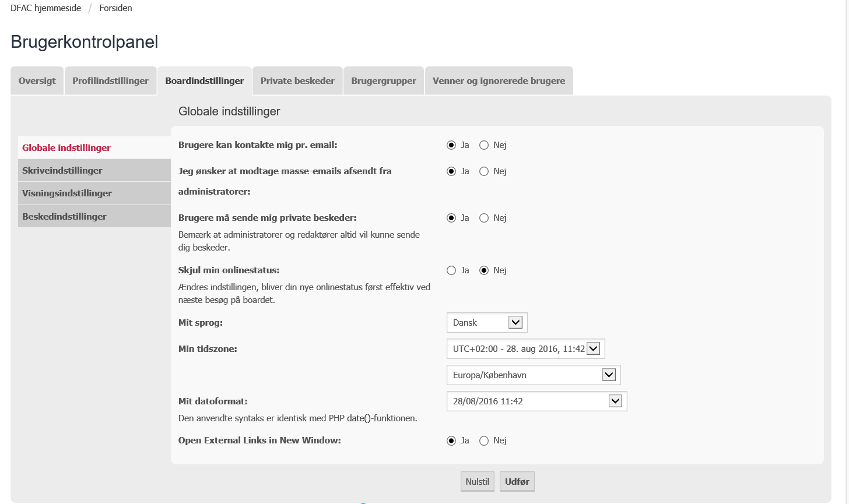849x504 pixels.
Task: Set Skjul min onlinestatus to Nej
Action: 484,270
